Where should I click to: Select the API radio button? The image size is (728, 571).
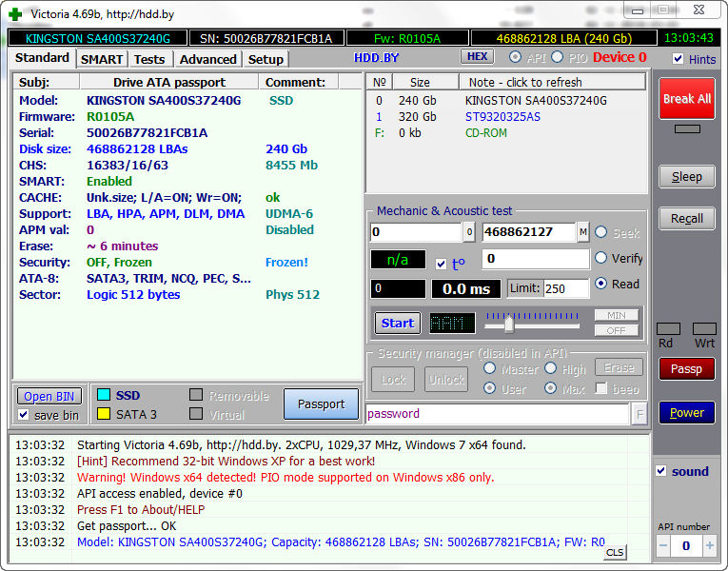515,57
